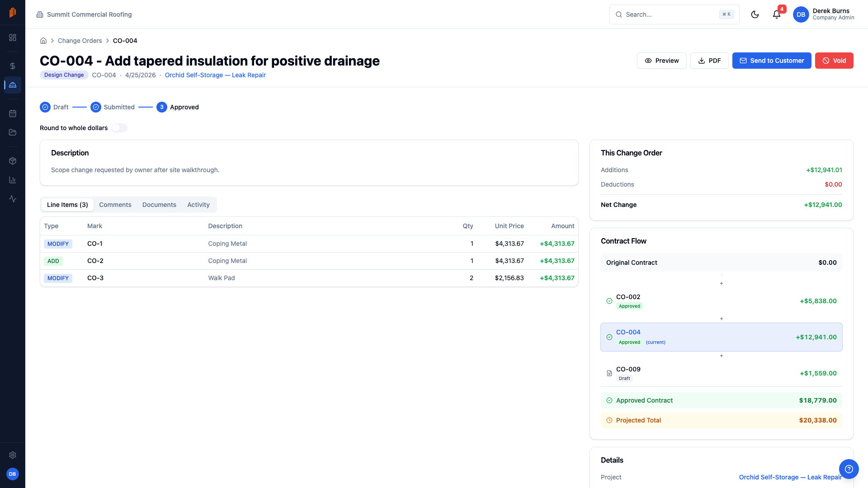This screenshot has height=488, width=868.
Task: Click the $18,779.00 Approved Contract amount
Action: click(x=818, y=400)
